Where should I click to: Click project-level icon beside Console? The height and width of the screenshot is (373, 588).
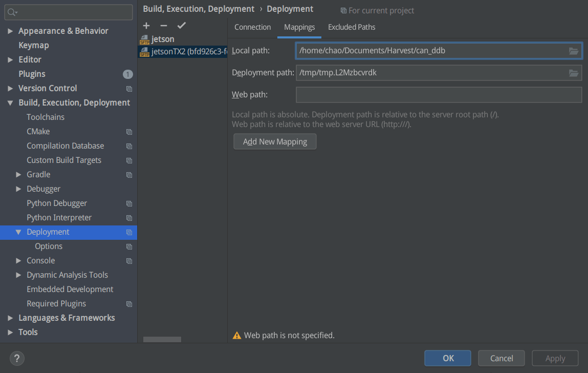tap(129, 261)
